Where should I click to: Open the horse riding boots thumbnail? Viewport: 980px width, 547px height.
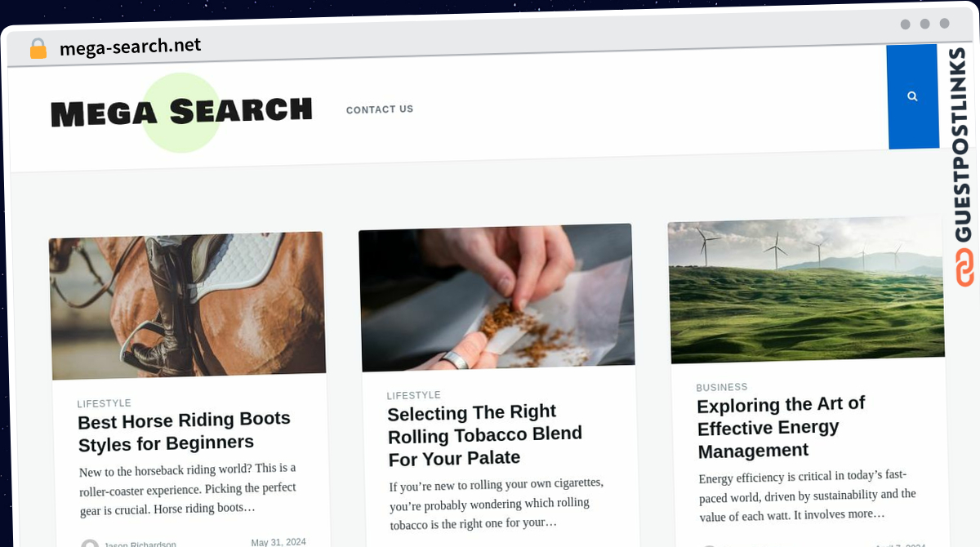(x=188, y=306)
